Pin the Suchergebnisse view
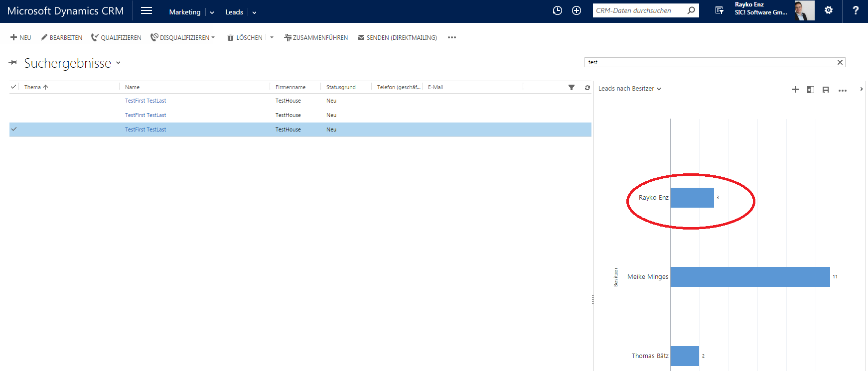The height and width of the screenshot is (371, 868). 13,63
